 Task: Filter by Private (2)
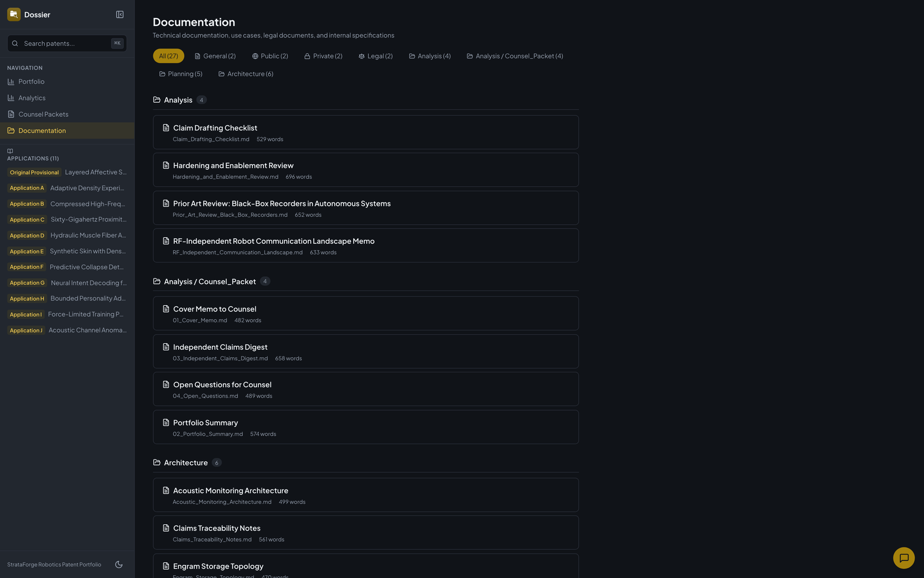coord(323,56)
